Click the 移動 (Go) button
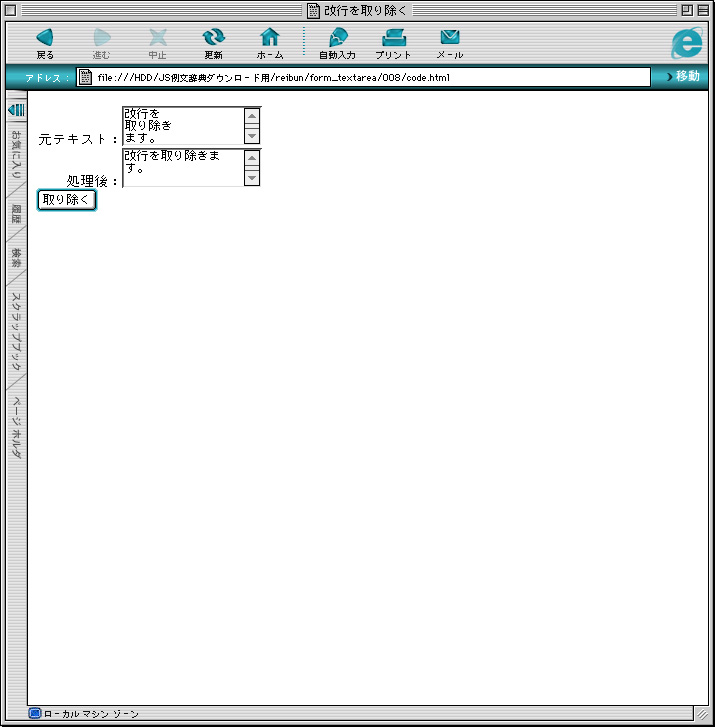 coord(683,77)
